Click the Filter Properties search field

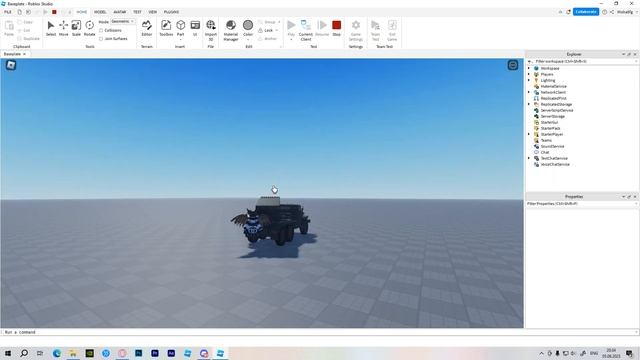[581, 203]
